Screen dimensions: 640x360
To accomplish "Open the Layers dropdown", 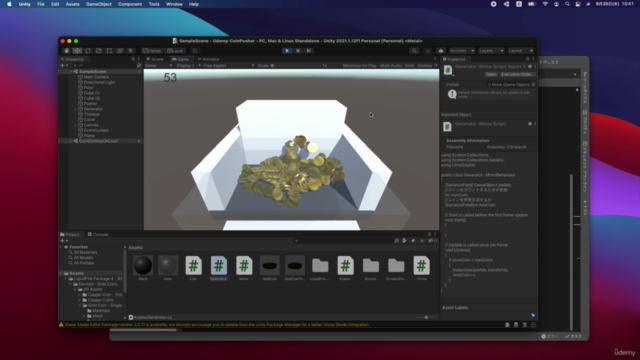I will point(491,51).
